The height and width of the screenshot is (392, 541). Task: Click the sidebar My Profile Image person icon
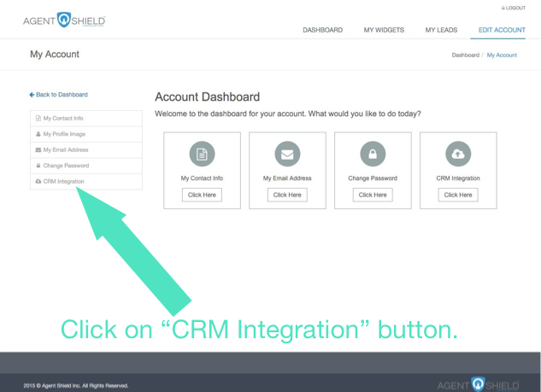38,134
